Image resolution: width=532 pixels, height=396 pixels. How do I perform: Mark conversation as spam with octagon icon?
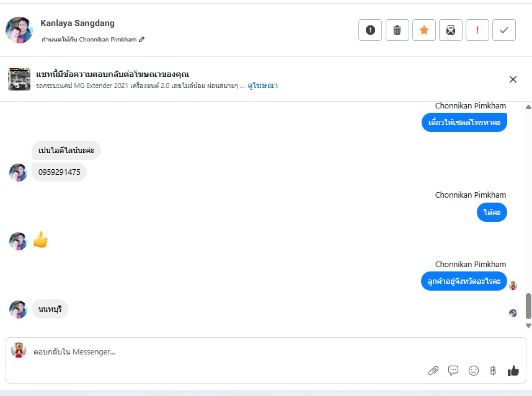pyautogui.click(x=370, y=30)
